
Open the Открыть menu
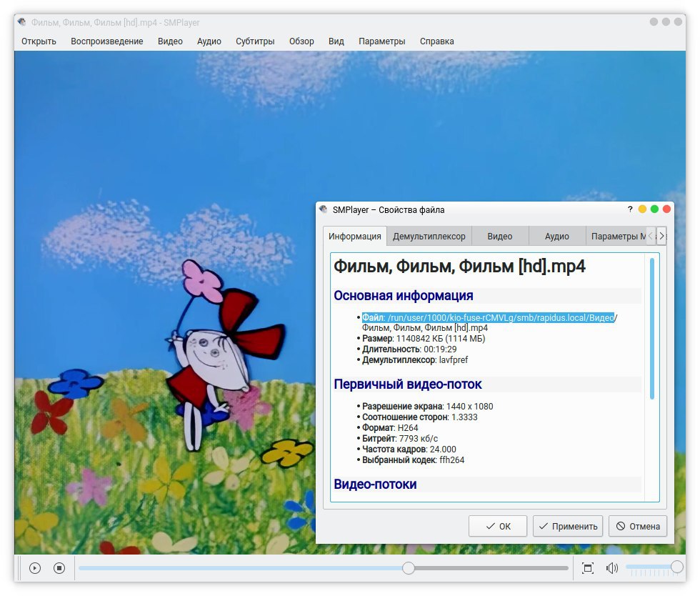[39, 41]
